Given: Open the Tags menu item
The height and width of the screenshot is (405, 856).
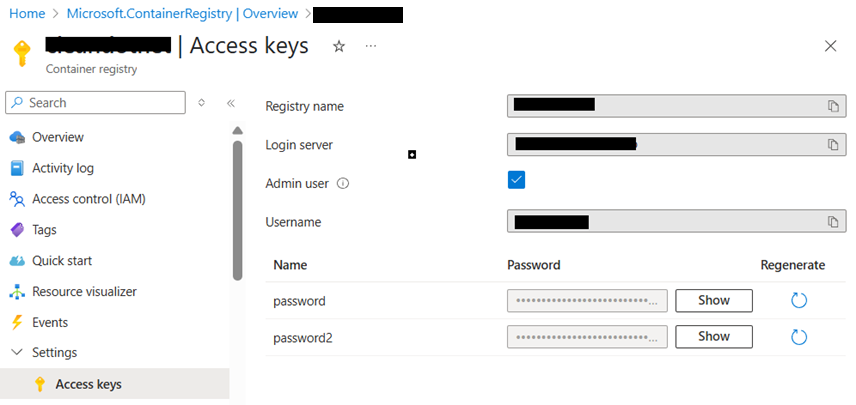Looking at the screenshot, I should click(44, 230).
